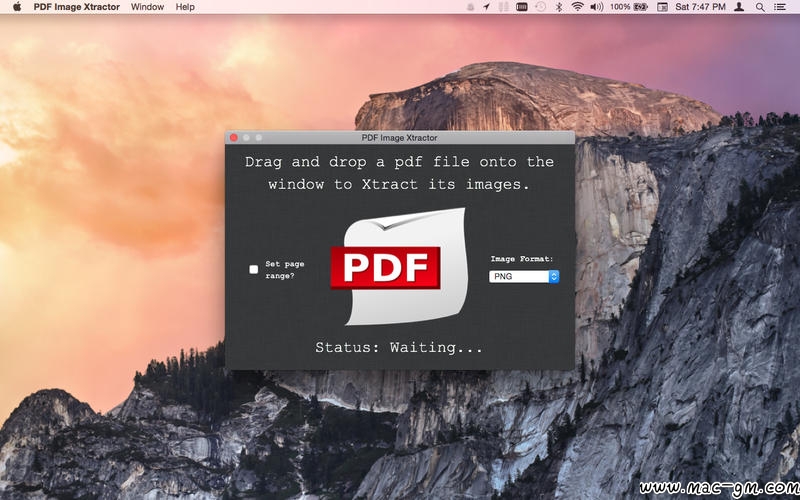Click the large PDF document icon

click(399, 266)
